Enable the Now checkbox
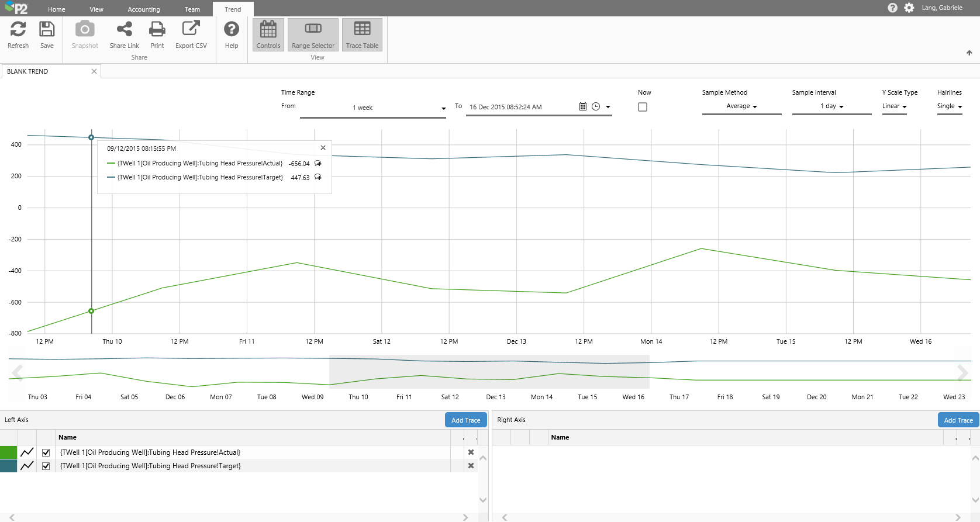Viewport: 980px width, 522px height. click(643, 107)
